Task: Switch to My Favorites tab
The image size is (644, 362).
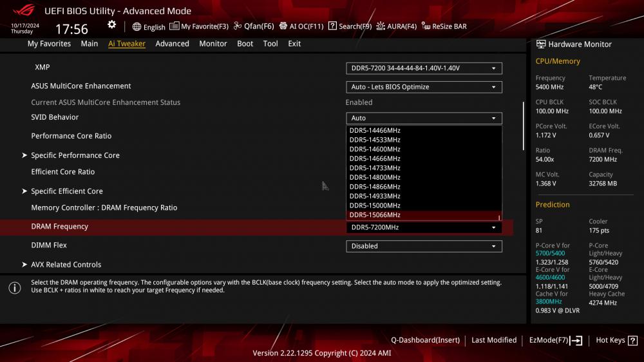Action: 49,44
